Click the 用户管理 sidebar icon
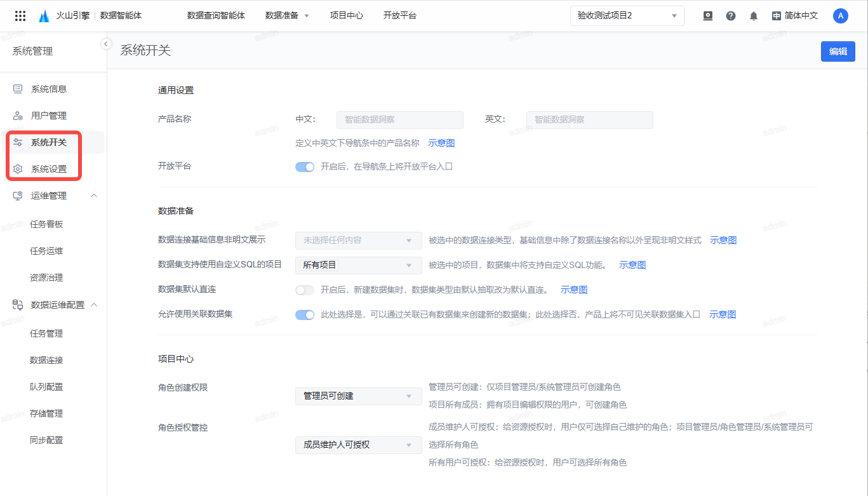Viewport: 868px width, 496px height. pos(18,116)
